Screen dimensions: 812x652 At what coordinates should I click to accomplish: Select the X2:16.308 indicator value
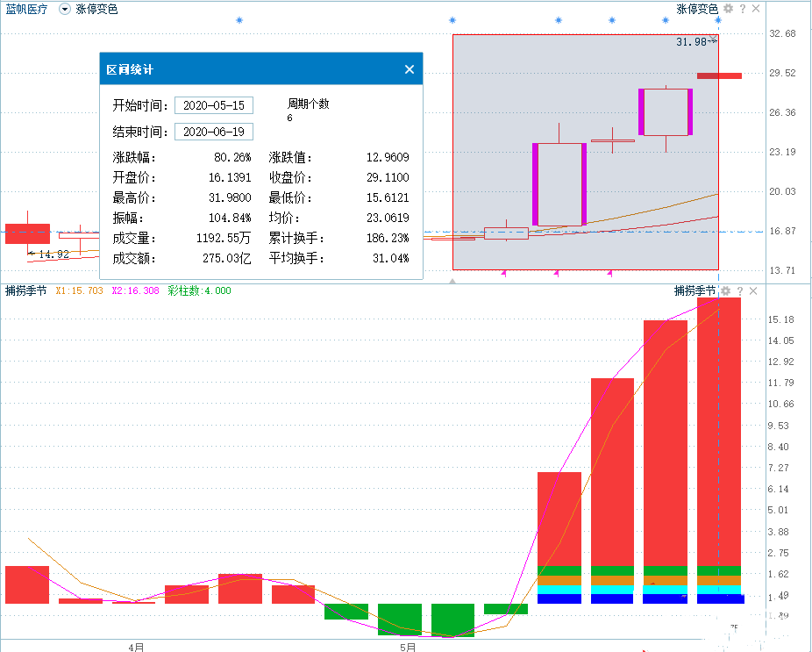(x=135, y=290)
